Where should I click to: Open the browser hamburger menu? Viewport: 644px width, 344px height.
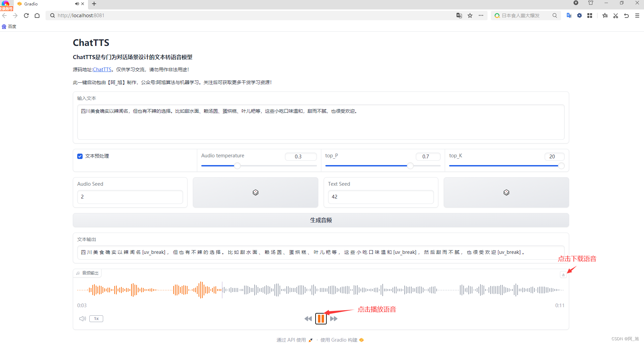pos(637,16)
